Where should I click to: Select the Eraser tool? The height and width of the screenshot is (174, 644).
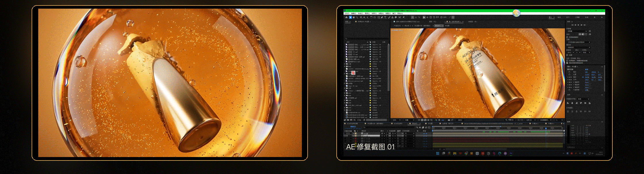[396, 17]
